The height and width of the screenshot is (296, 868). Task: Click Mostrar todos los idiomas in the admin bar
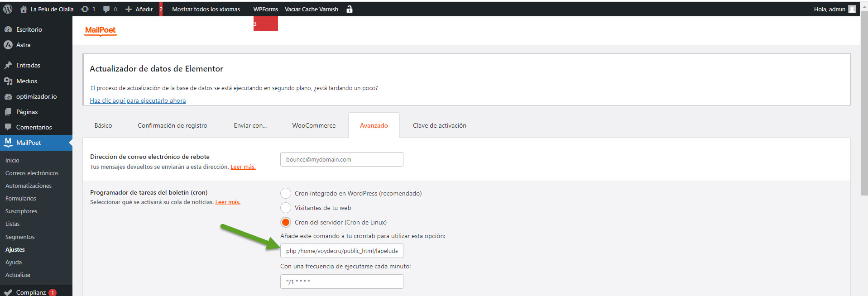pyautogui.click(x=206, y=9)
